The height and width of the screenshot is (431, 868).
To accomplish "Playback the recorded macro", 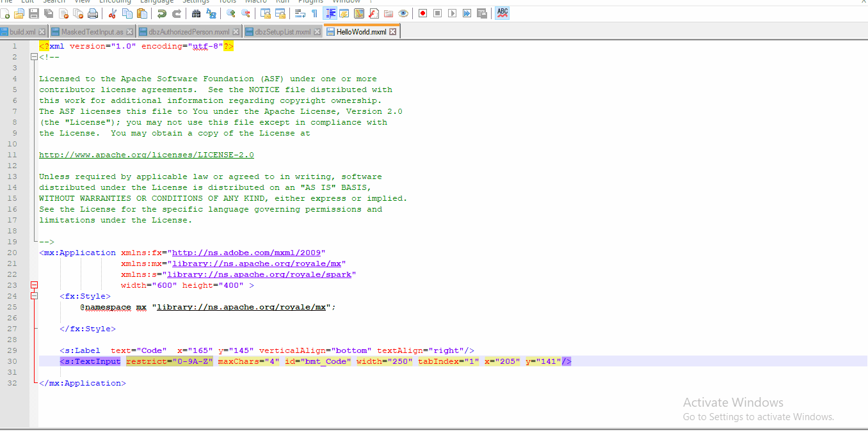I will [x=451, y=13].
